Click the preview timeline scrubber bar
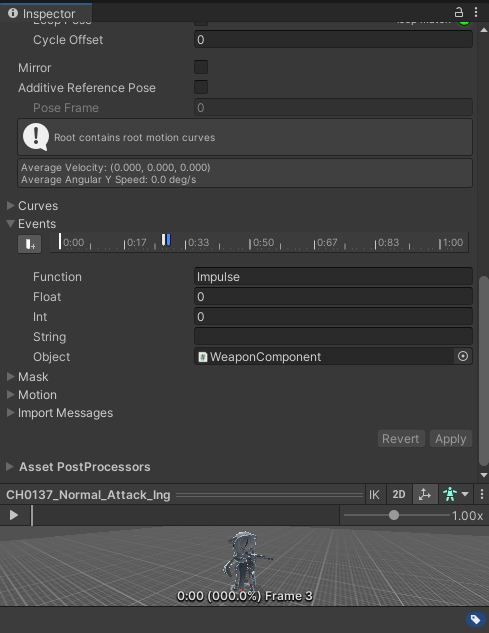Image resolution: width=489 pixels, height=633 pixels. pos(186,515)
